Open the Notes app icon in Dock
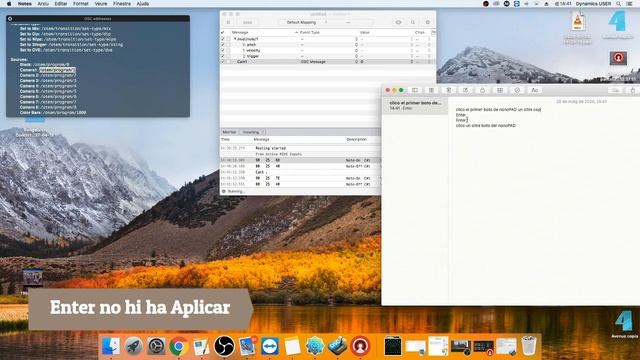 click(x=292, y=346)
